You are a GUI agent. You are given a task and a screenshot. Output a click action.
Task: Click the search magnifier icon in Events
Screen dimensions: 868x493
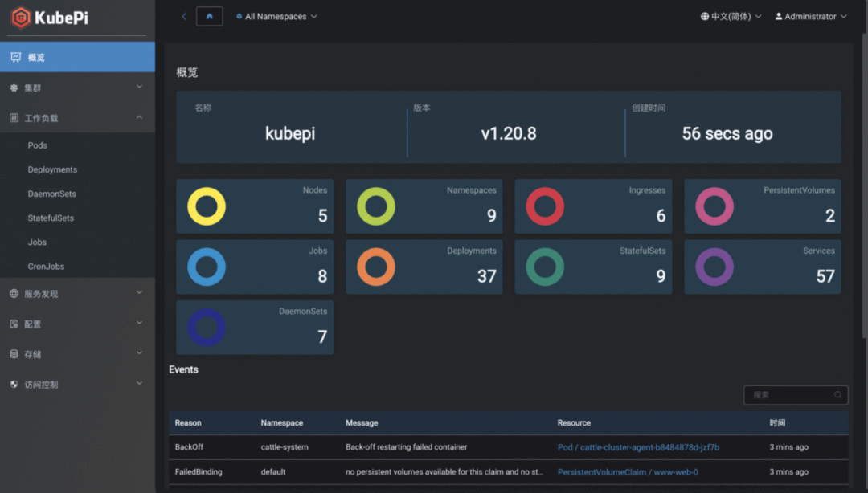837,394
